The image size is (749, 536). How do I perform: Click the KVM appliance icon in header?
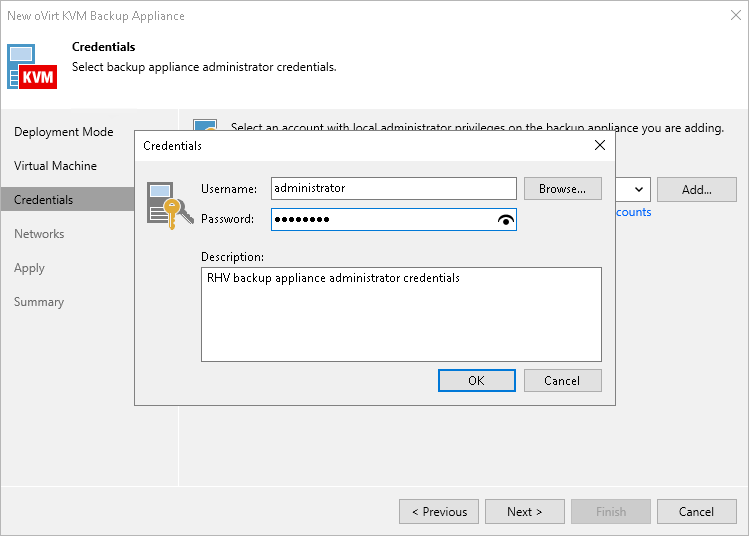(32, 67)
